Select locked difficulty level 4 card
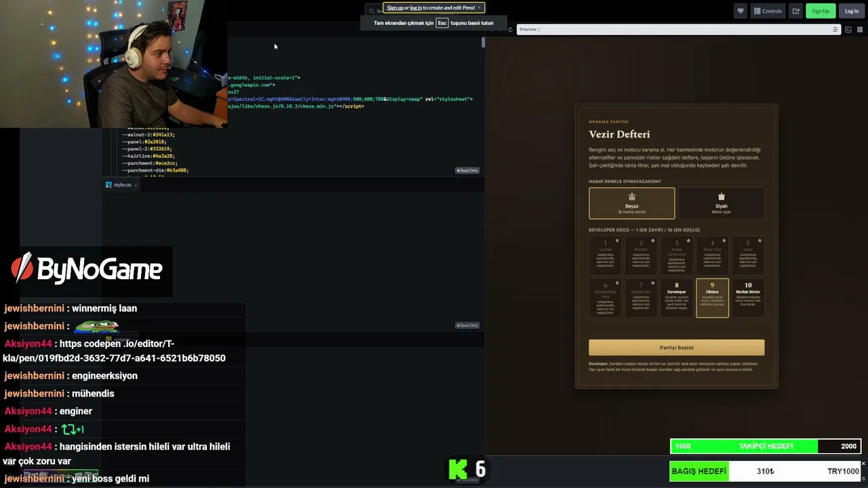 coord(712,256)
